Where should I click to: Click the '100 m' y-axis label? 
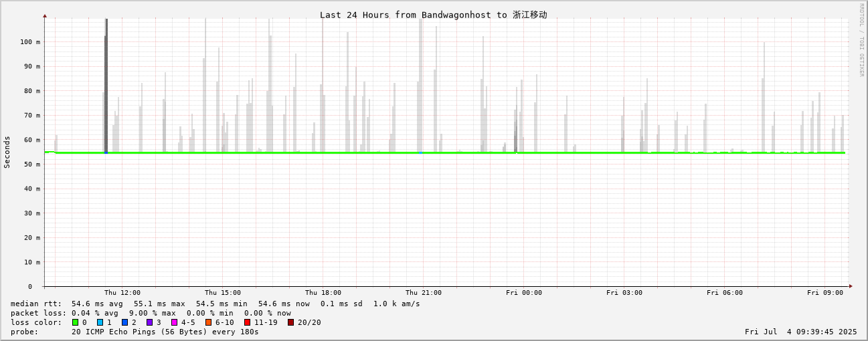(x=30, y=42)
